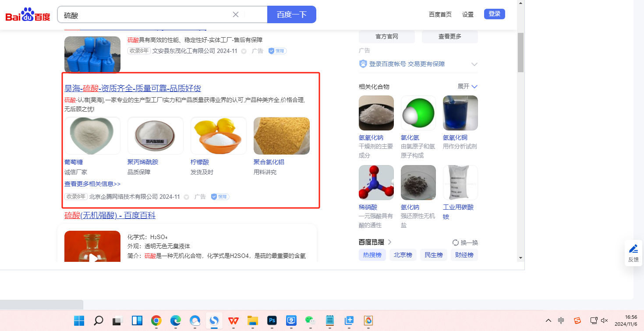Clear the search box with the X icon

click(235, 14)
